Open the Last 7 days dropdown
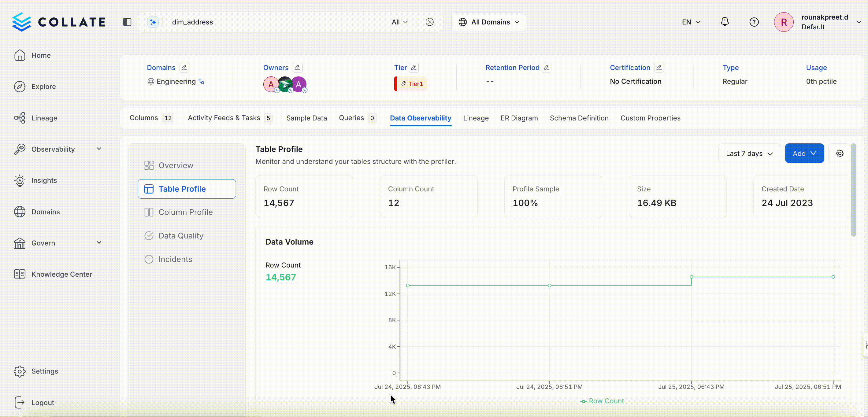868x417 pixels. point(749,153)
